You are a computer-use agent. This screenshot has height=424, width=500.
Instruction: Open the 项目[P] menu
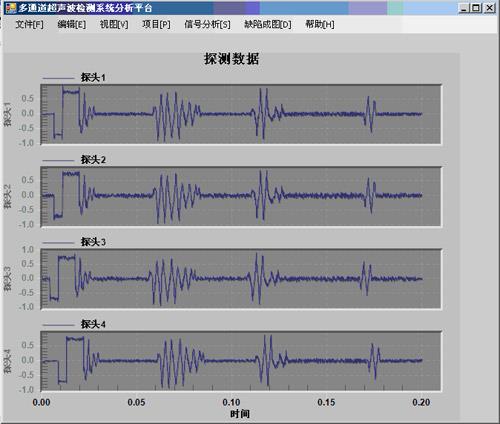(x=156, y=24)
